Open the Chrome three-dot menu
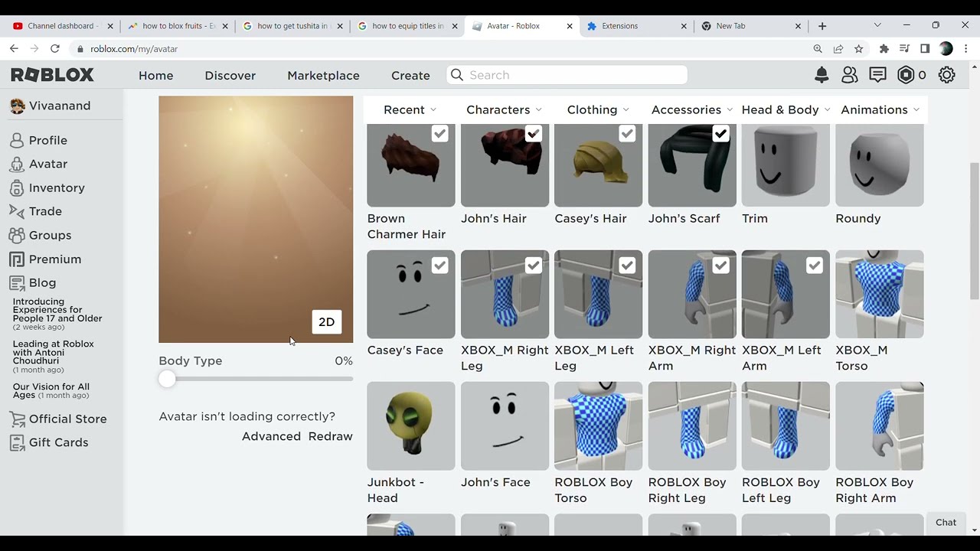 [x=966, y=48]
